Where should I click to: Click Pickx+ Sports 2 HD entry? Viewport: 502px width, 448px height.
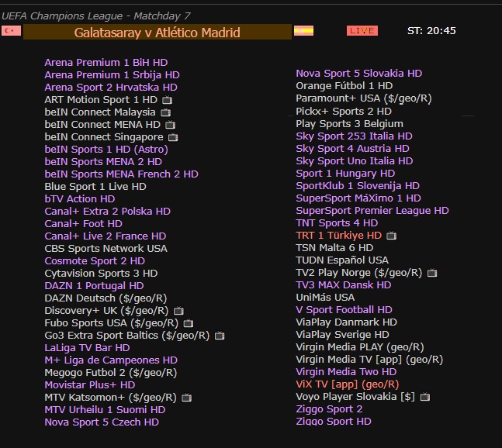344,112
